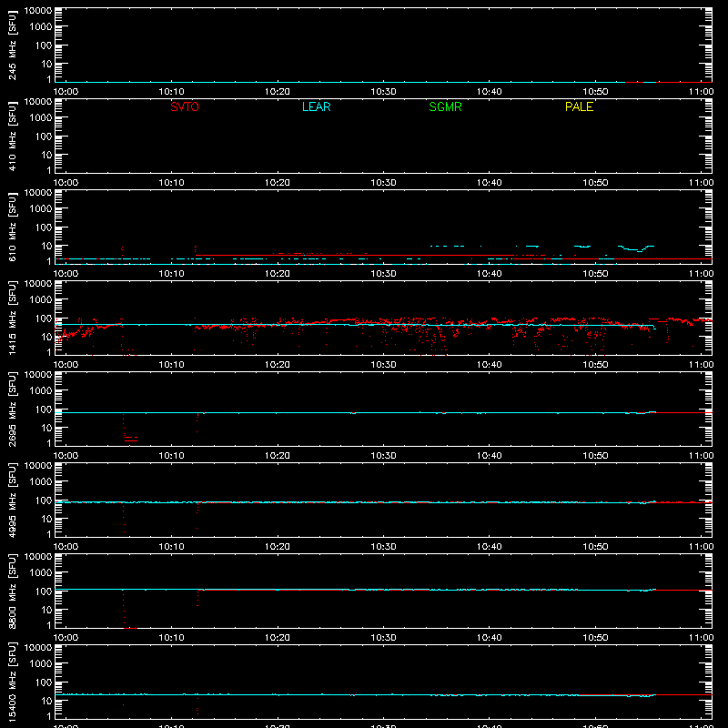The height and width of the screenshot is (728, 728).
Task: Click 10:00 time label below 245 MHz panel
Action: click(x=66, y=92)
